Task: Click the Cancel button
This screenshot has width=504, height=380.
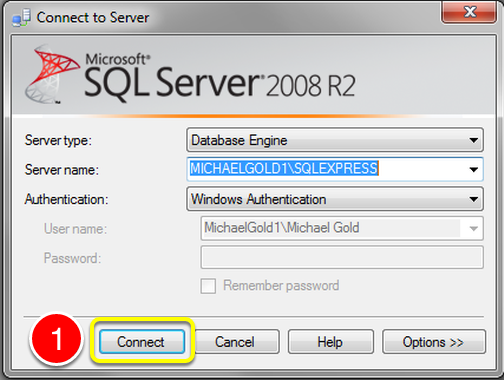Action: (236, 342)
